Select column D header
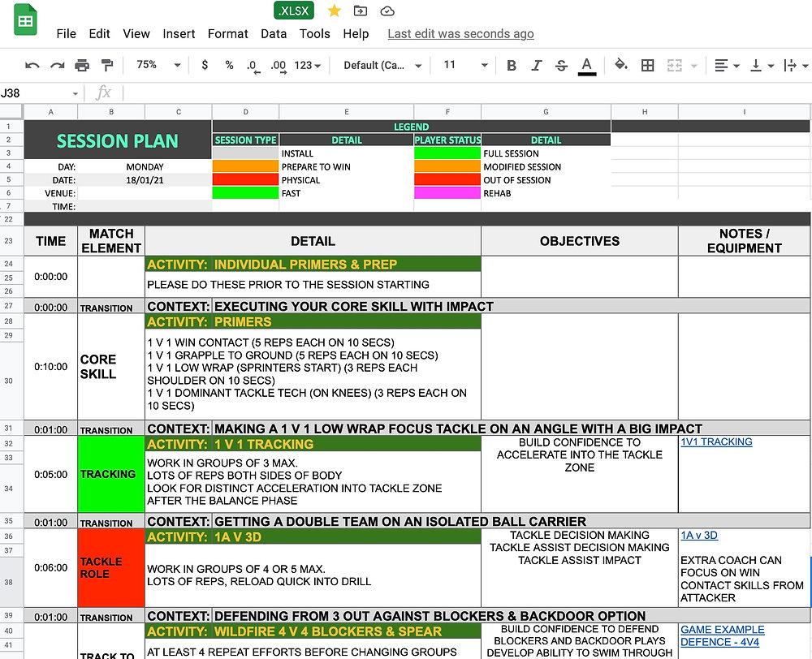The height and width of the screenshot is (659, 812). click(245, 112)
